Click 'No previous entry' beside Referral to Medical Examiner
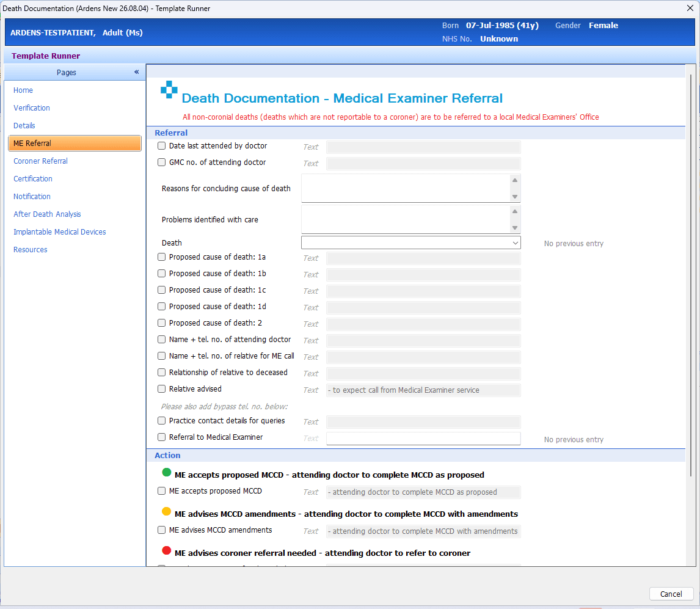 point(574,439)
